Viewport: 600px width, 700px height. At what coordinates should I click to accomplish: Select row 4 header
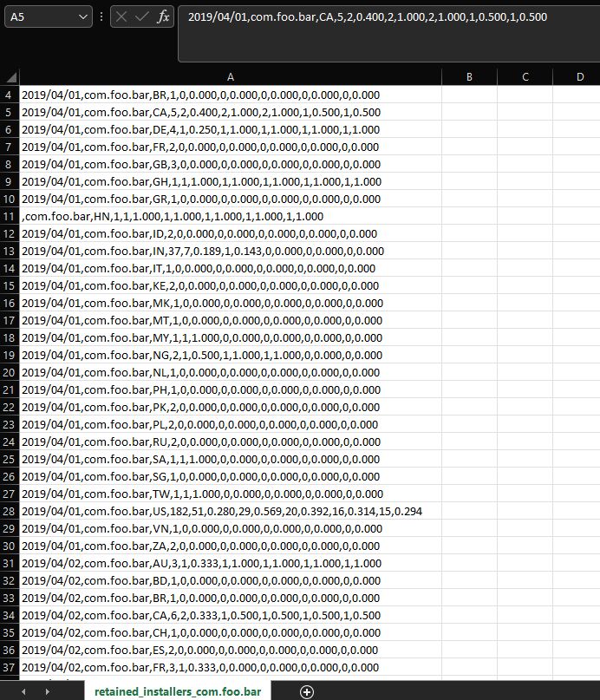pos(10,95)
